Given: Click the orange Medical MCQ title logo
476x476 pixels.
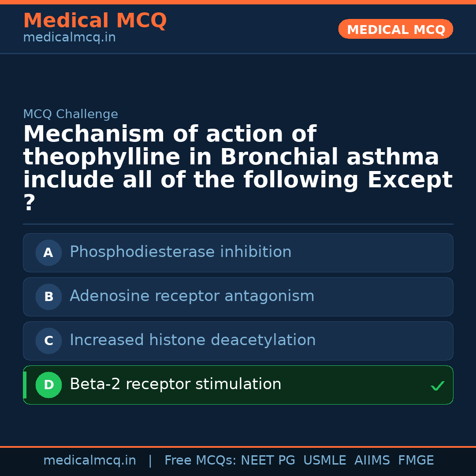Looking at the screenshot, I should point(95,21).
